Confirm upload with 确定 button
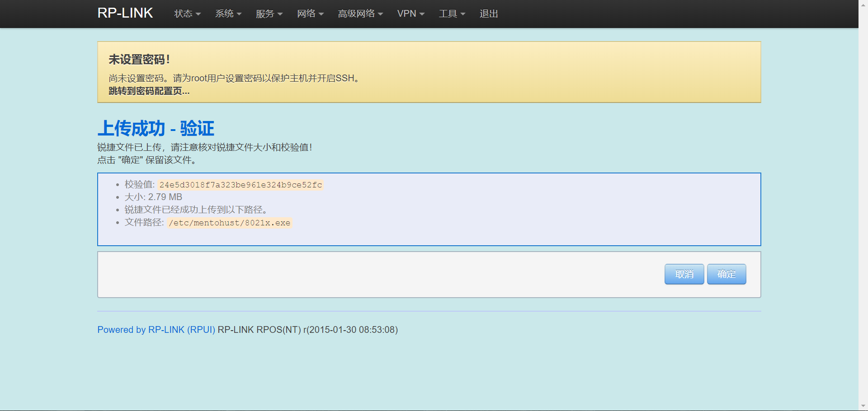This screenshot has height=411, width=868. click(x=726, y=274)
